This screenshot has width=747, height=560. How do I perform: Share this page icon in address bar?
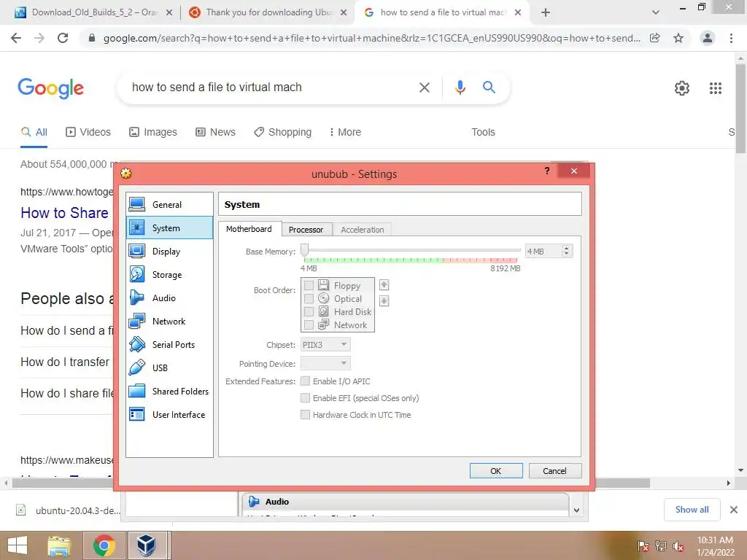(x=655, y=38)
